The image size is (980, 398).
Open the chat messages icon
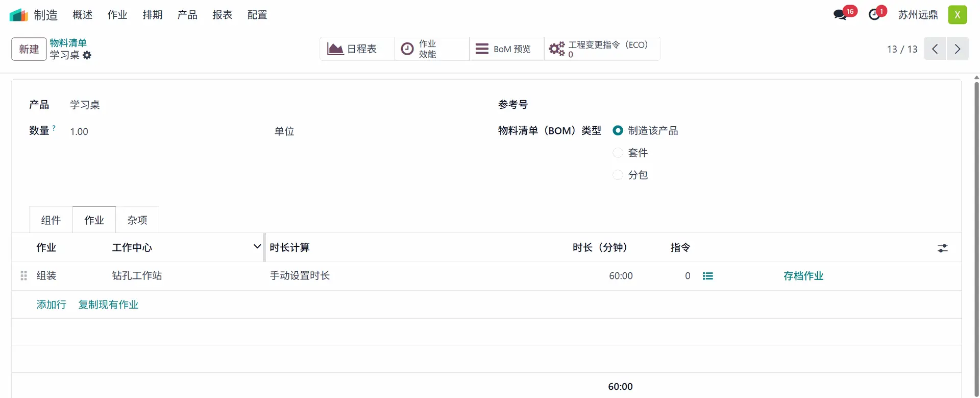[x=840, y=15]
